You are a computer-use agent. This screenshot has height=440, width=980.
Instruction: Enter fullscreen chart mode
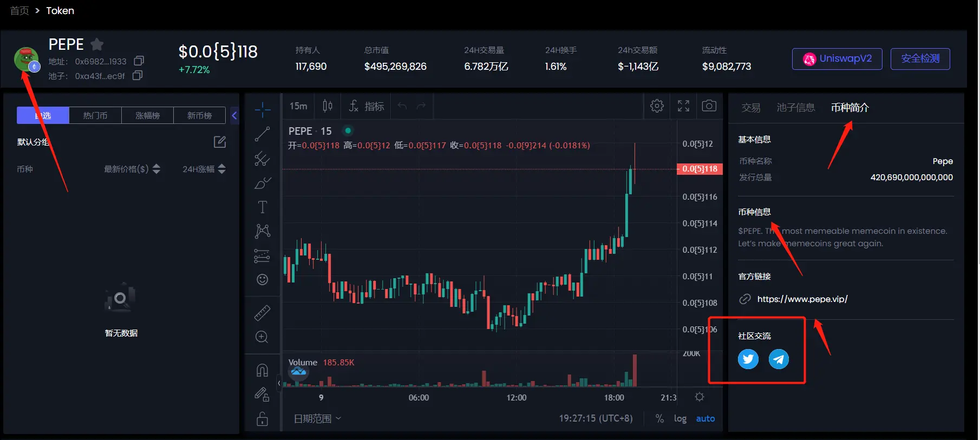[x=683, y=106]
